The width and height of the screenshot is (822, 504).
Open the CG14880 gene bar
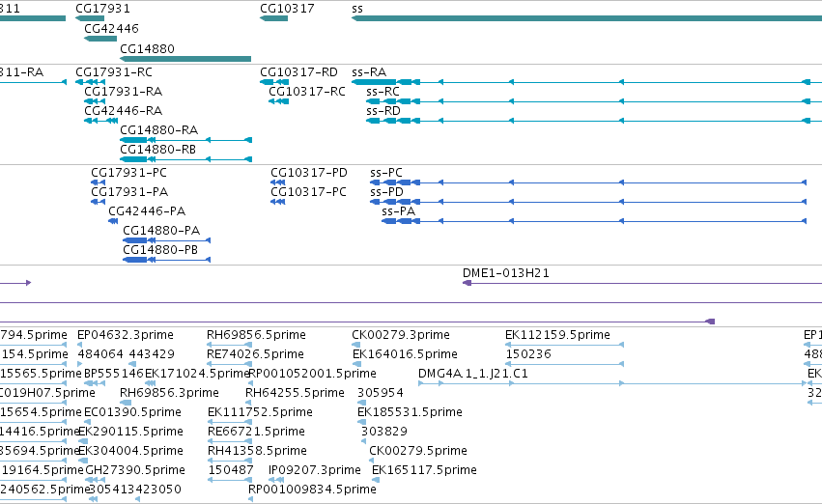tap(185, 59)
